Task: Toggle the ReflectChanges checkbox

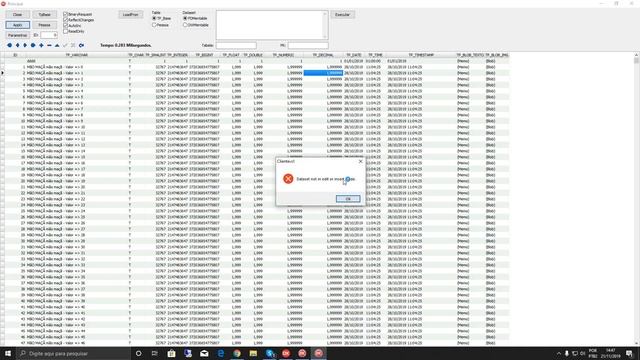Action: pos(65,20)
